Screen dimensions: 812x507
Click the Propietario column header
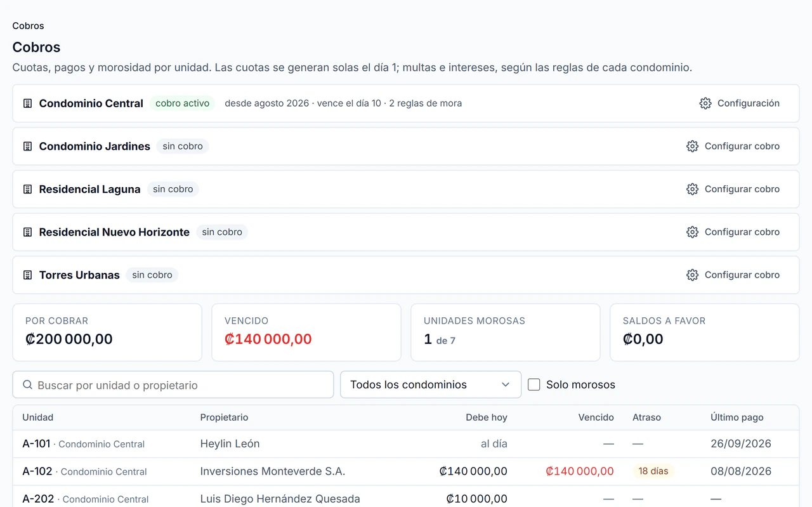224,418
